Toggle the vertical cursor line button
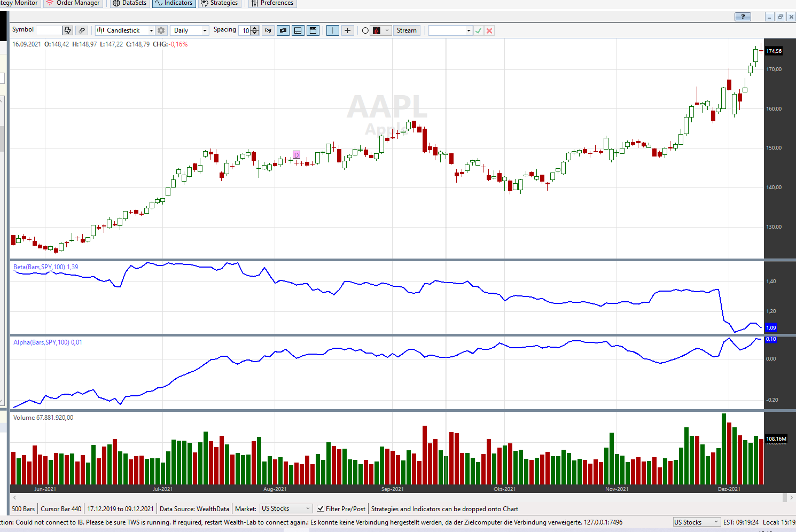Image resolution: width=796 pixels, height=532 pixels. [332, 30]
